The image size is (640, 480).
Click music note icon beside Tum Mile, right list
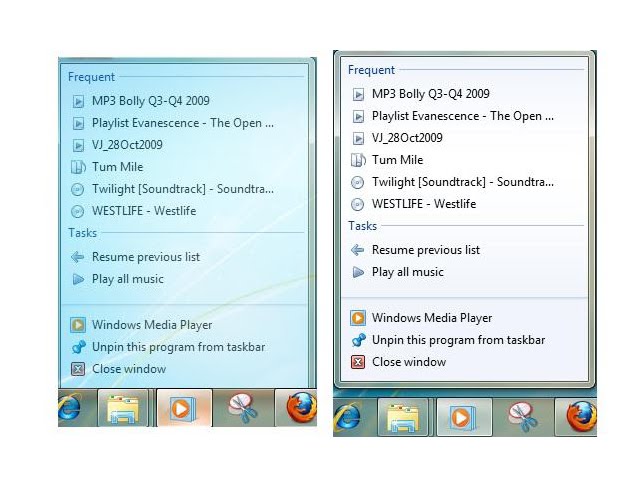358,160
